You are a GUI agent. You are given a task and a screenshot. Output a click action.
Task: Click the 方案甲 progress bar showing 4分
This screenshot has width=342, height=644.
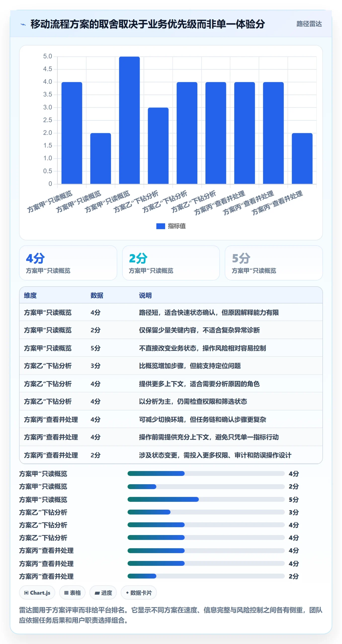(206, 474)
